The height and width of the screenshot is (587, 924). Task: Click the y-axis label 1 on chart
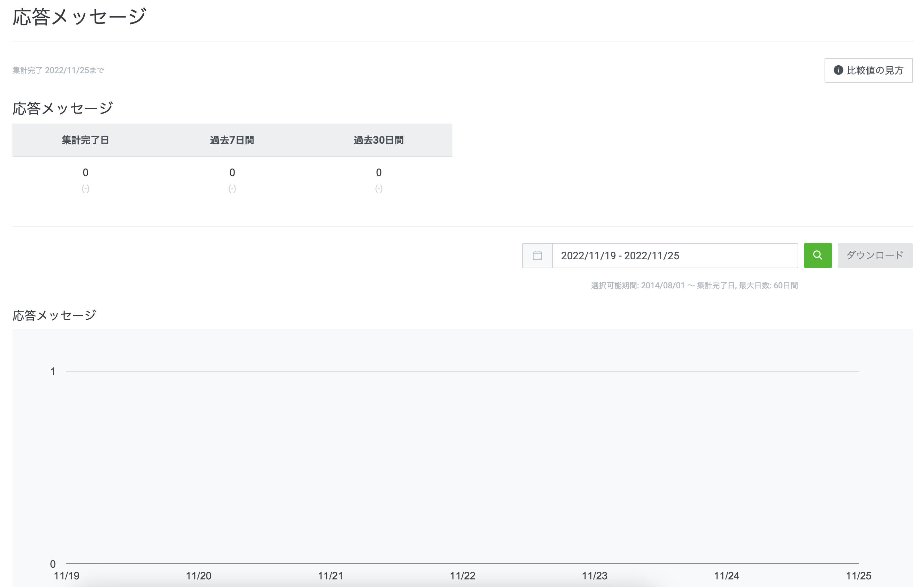53,372
